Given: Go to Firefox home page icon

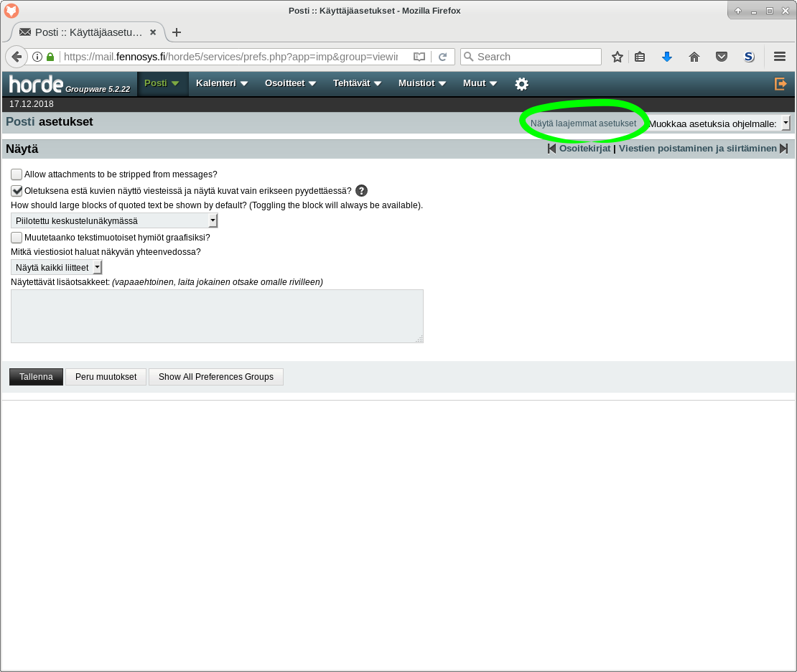Looking at the screenshot, I should (694, 57).
